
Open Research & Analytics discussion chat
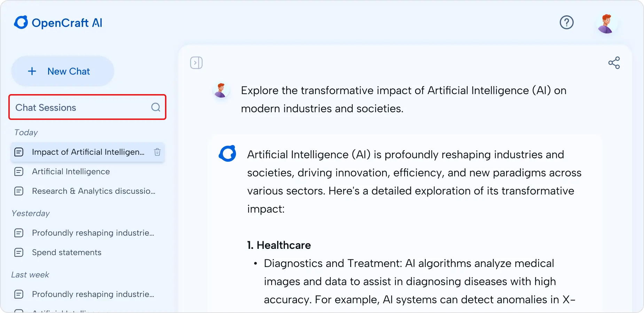(x=93, y=191)
